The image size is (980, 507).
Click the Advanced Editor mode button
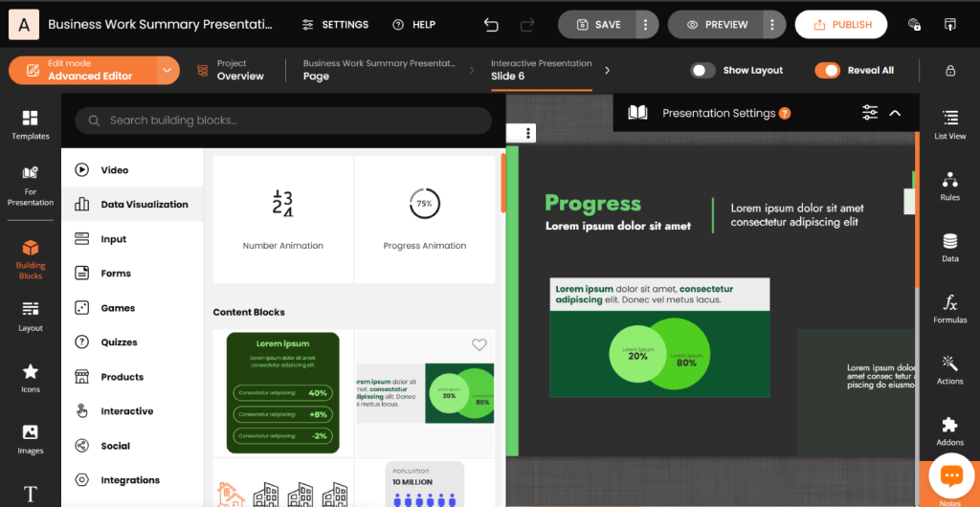[x=83, y=70]
